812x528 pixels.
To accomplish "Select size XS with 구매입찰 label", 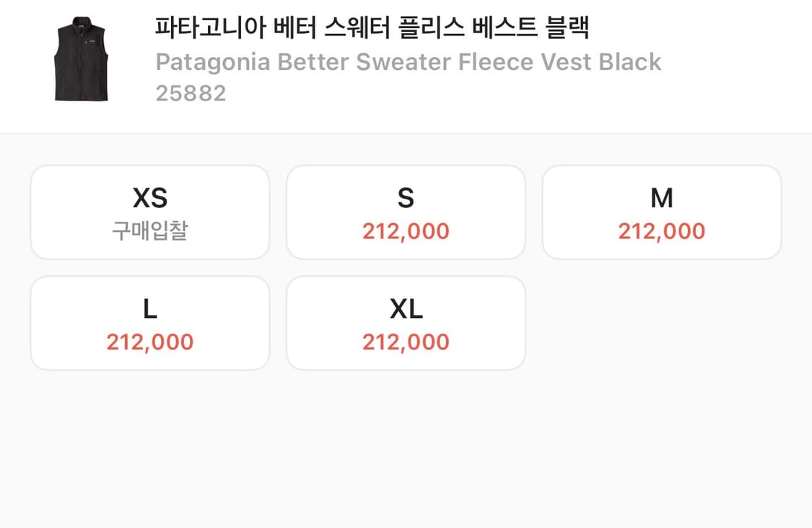I will (x=149, y=212).
